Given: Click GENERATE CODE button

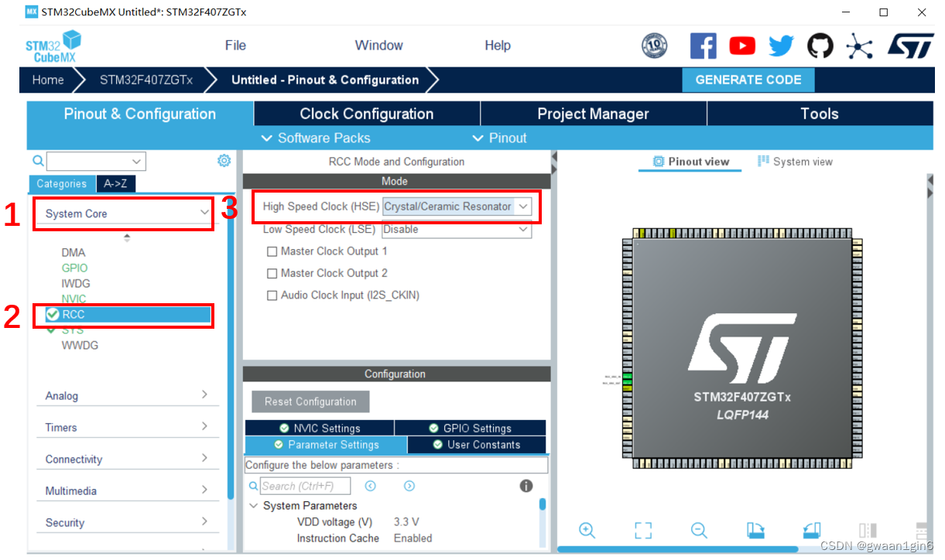Looking at the screenshot, I should [x=748, y=80].
